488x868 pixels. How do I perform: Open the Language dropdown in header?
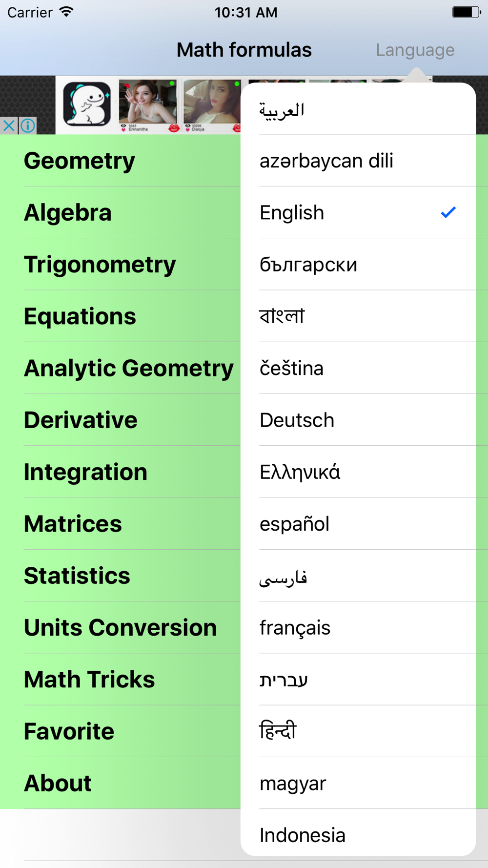(x=415, y=50)
